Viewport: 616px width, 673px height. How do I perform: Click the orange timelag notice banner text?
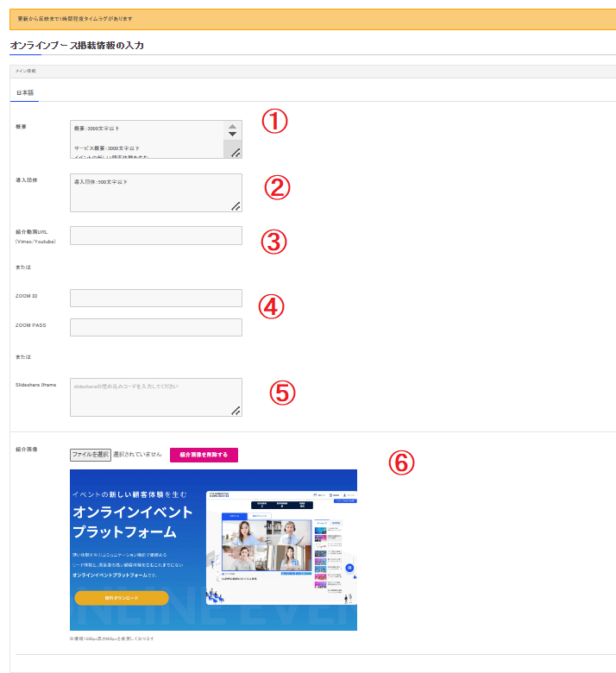coord(75,19)
